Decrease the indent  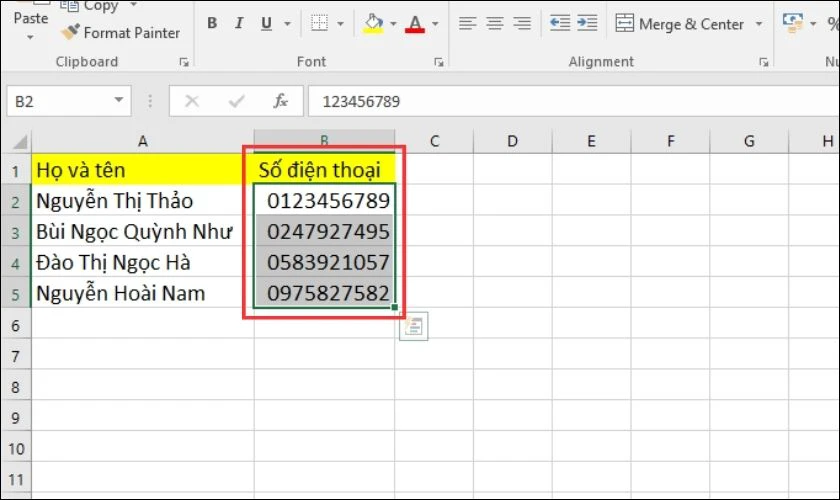tap(560, 23)
